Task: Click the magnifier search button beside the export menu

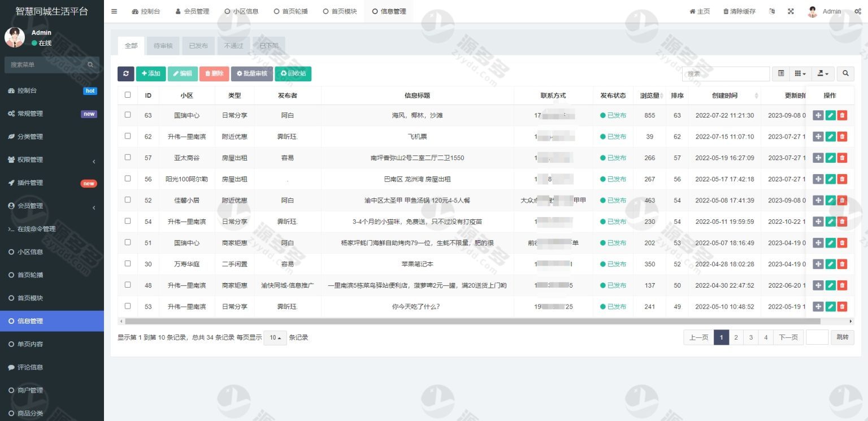Action: click(x=845, y=73)
